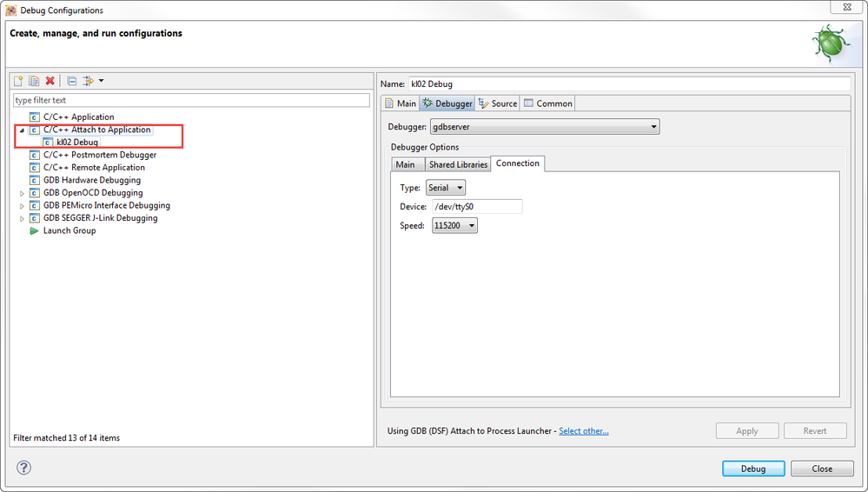Select GDB SEGGER J-Link Debugging item
Viewport: 868px width, 492px height.
coord(100,218)
